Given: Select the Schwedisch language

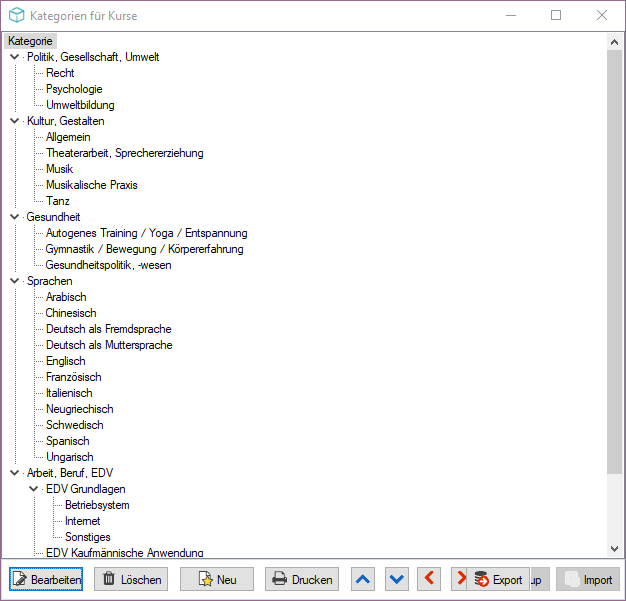Looking at the screenshot, I should (x=75, y=424).
